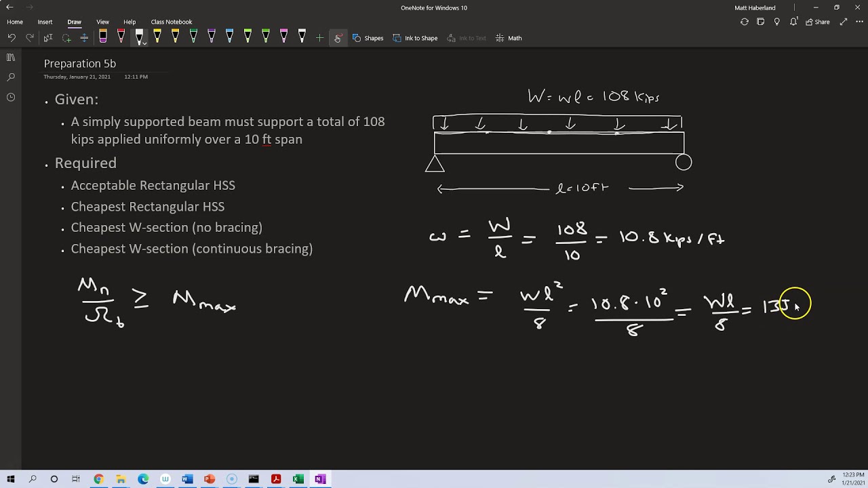Open the Feed sticky notes icon
Screen dimensions: 868x488
click(760, 22)
